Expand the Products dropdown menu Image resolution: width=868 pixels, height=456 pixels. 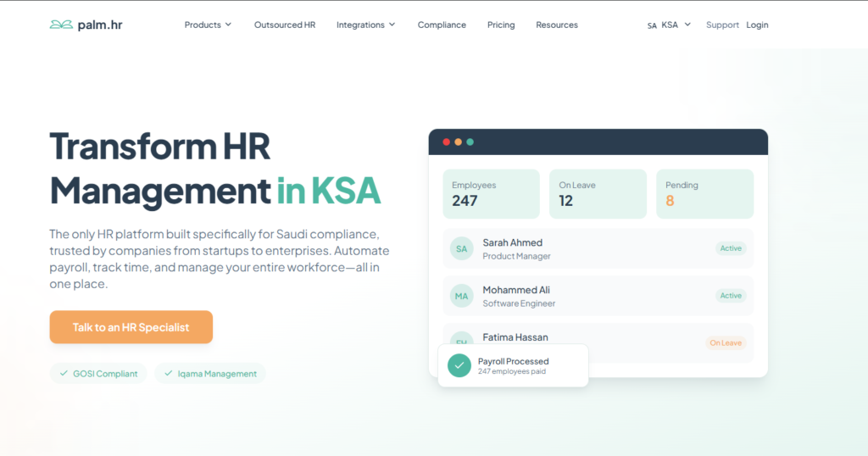[208, 25]
